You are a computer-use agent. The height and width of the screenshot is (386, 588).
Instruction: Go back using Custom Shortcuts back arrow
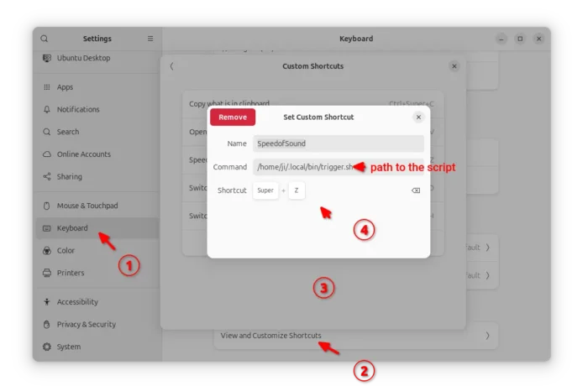tap(172, 66)
